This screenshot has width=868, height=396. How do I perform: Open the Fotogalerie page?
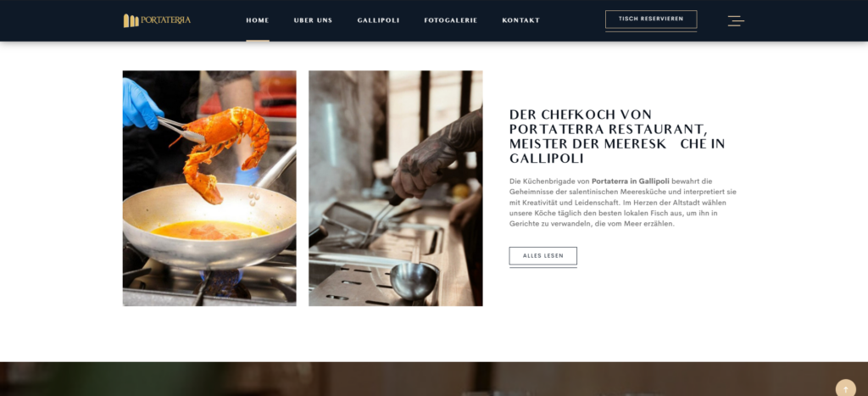point(451,20)
